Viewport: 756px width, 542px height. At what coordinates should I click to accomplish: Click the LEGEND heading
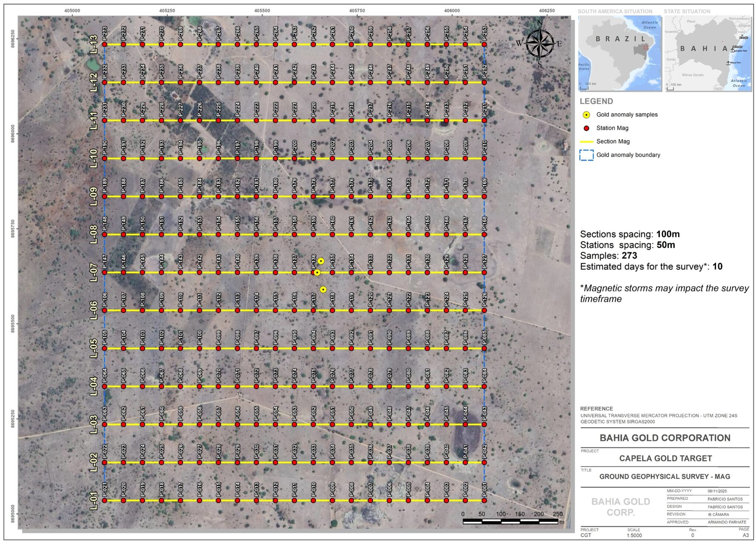click(596, 101)
